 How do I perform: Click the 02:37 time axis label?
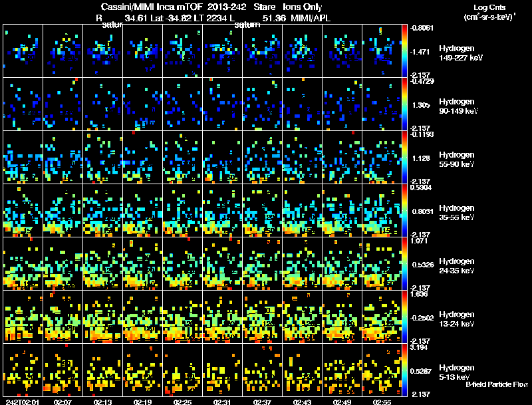(x=262, y=402)
